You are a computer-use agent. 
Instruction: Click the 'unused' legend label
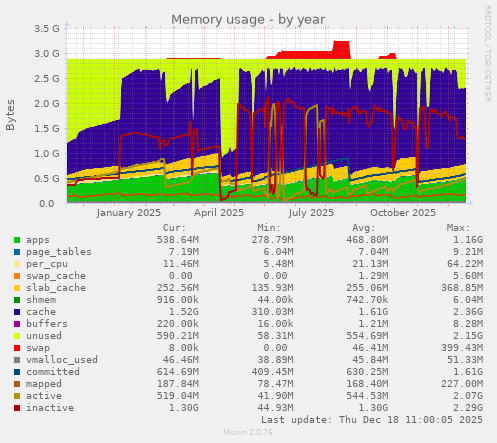coord(44,336)
